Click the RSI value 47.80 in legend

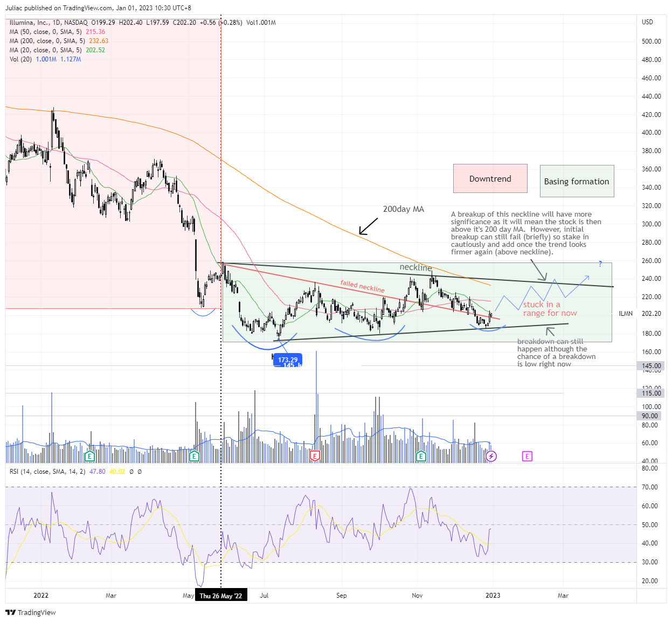click(97, 472)
